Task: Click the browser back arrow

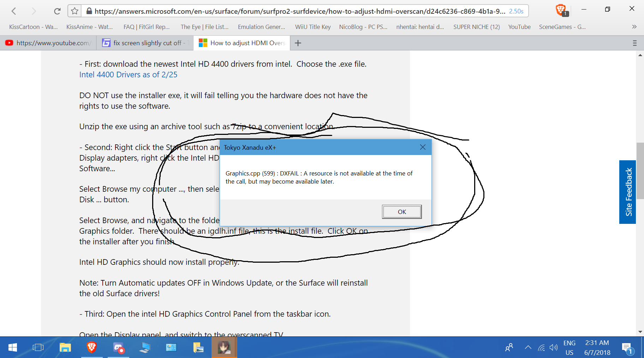Action: click(x=14, y=11)
